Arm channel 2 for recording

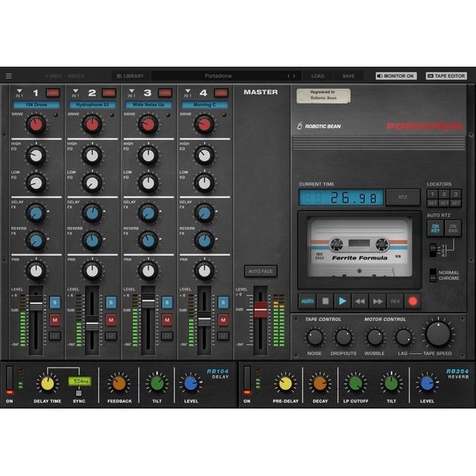click(x=109, y=93)
